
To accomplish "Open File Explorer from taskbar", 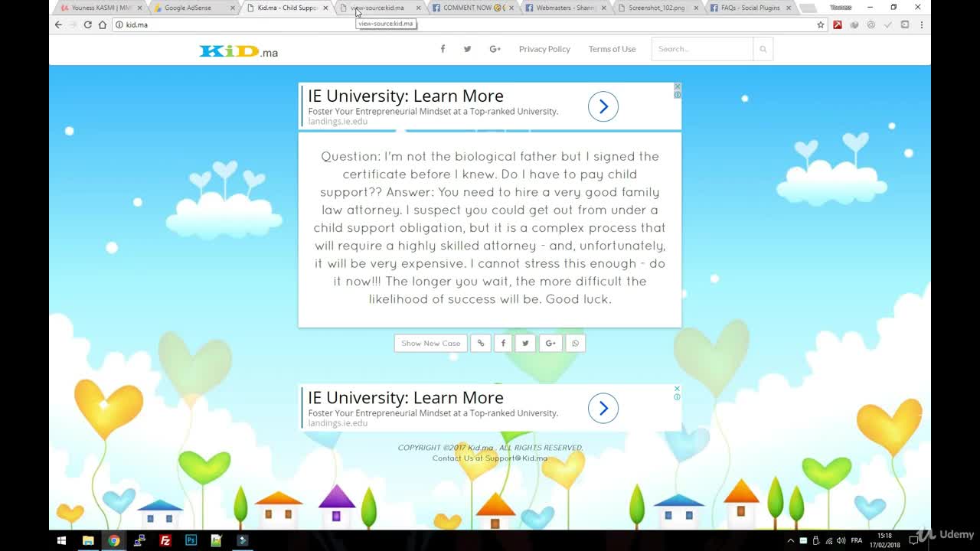I will tap(88, 540).
